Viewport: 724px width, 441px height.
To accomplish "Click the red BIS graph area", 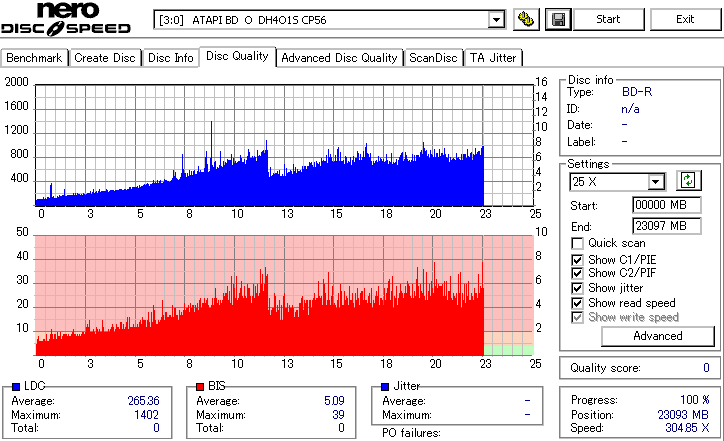I will pyautogui.click(x=284, y=296).
